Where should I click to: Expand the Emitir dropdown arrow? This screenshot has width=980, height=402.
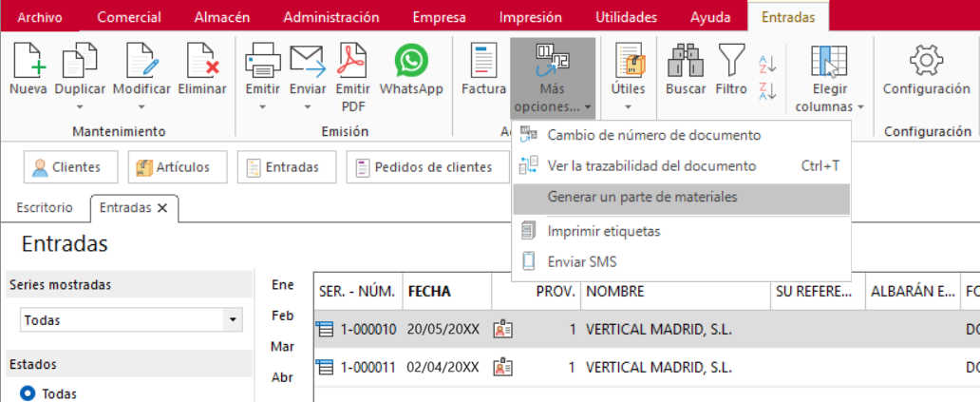pos(262,106)
